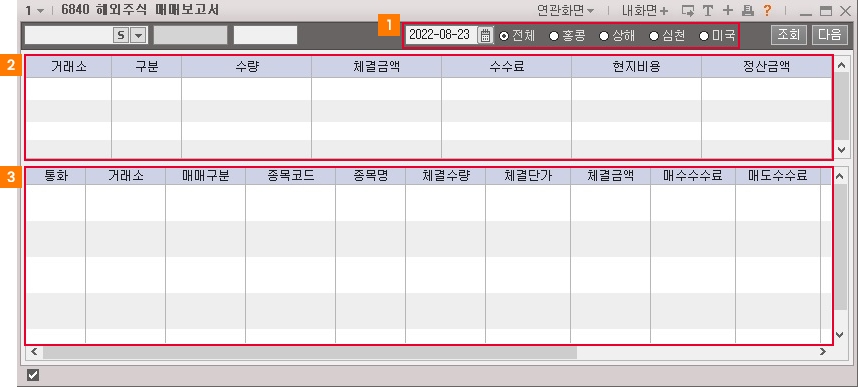
Task: Click the 매수수수료 column header
Action: (693, 176)
